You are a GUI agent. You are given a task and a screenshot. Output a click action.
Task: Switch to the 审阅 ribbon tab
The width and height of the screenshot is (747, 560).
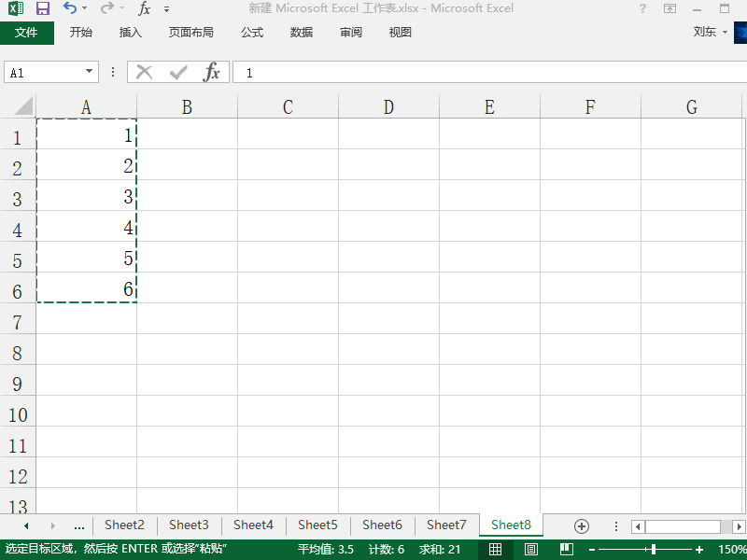[350, 32]
